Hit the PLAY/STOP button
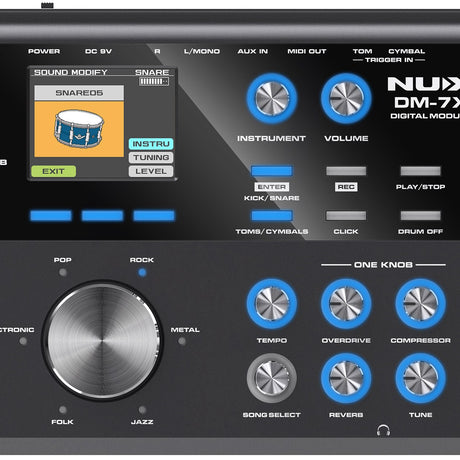This screenshot has width=460, height=460. coord(420,171)
